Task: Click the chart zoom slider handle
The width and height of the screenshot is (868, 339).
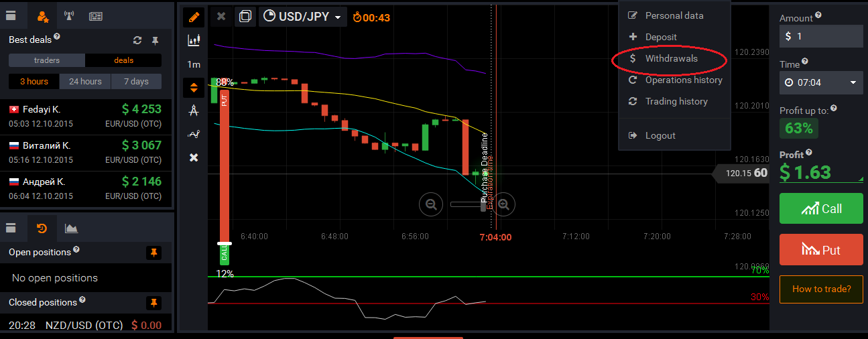Action: pyautogui.click(x=484, y=206)
